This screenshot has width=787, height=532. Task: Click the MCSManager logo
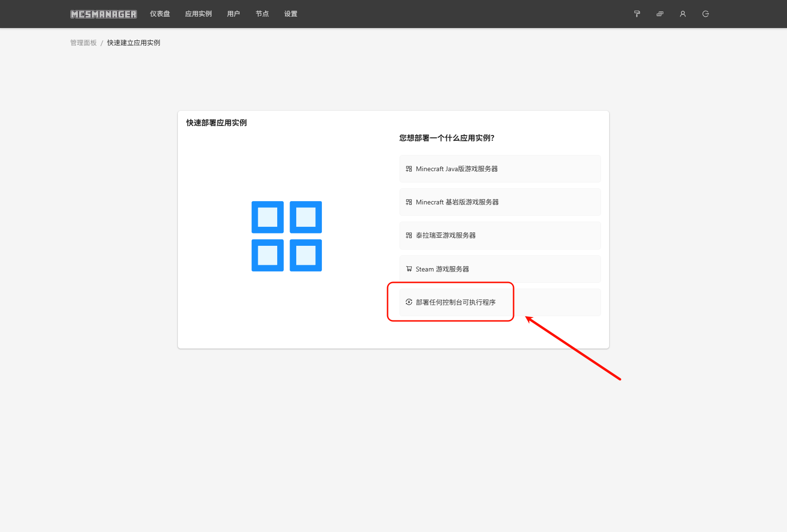point(104,14)
